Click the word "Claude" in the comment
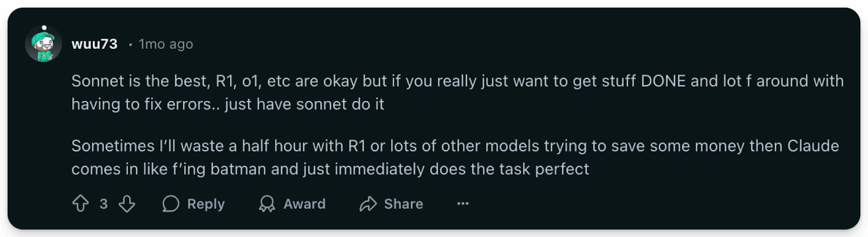The image size is (868, 237). (x=813, y=146)
